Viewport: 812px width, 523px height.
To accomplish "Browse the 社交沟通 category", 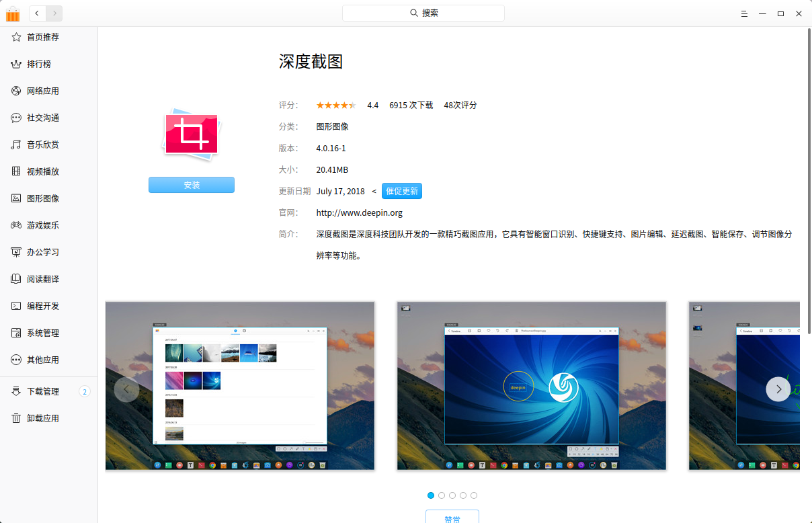I will (x=43, y=118).
